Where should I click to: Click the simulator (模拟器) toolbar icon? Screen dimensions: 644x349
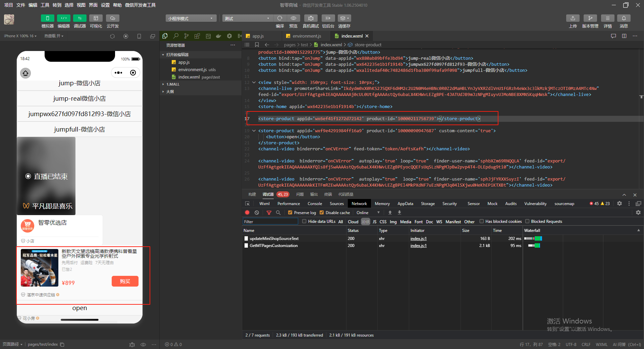click(x=47, y=18)
